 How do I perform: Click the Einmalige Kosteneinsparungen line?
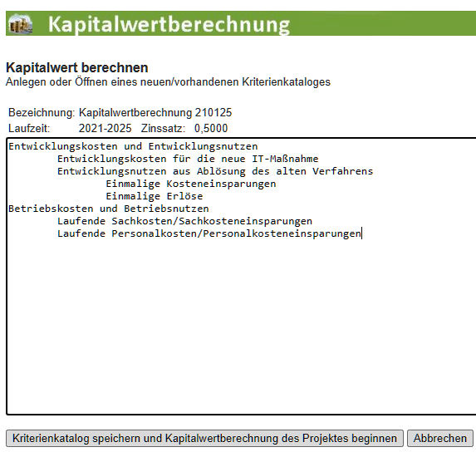[x=190, y=184]
